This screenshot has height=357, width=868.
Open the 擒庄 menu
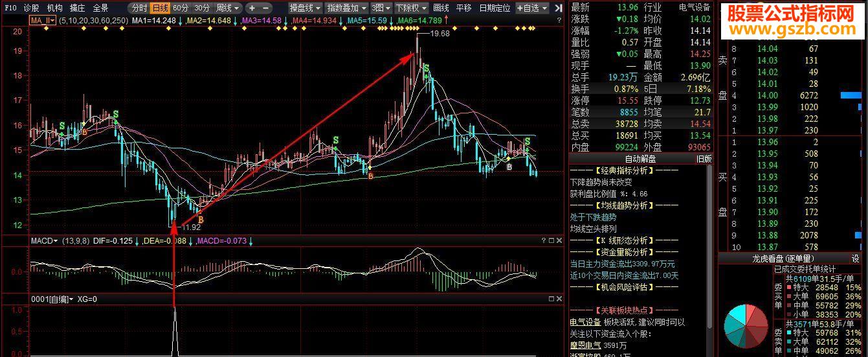[x=77, y=8]
